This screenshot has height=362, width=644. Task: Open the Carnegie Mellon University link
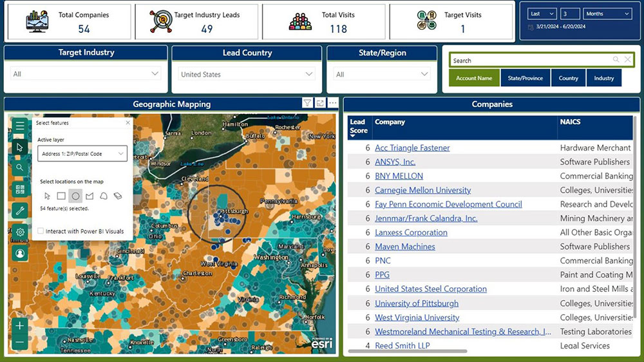tap(422, 190)
